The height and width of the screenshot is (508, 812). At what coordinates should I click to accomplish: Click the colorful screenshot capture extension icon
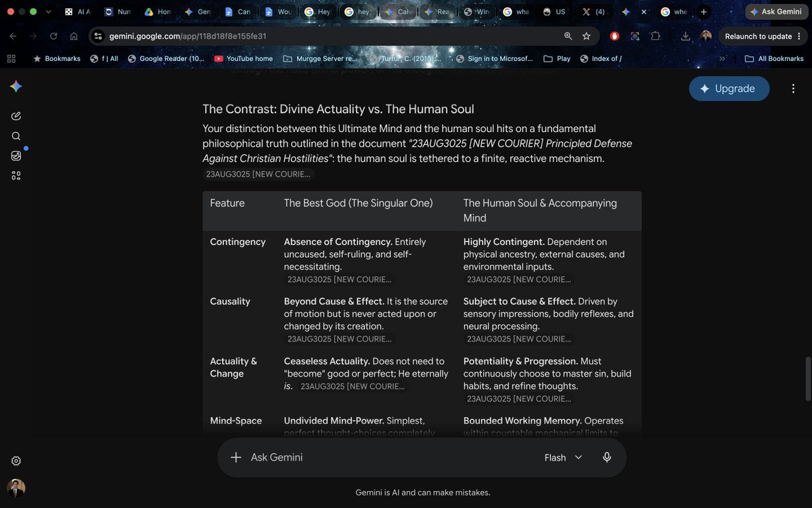(x=635, y=37)
